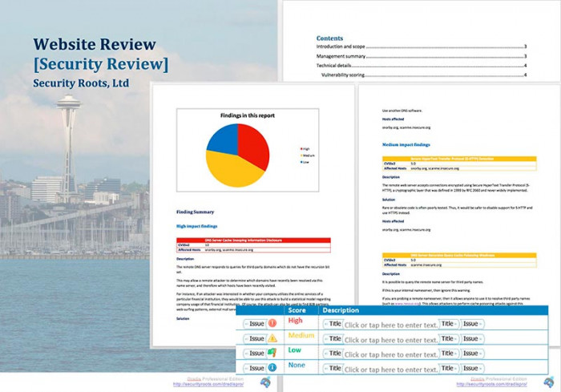Open the securityroots.com link in right footer
Screen dimensions: 561x392
(x=491, y=384)
